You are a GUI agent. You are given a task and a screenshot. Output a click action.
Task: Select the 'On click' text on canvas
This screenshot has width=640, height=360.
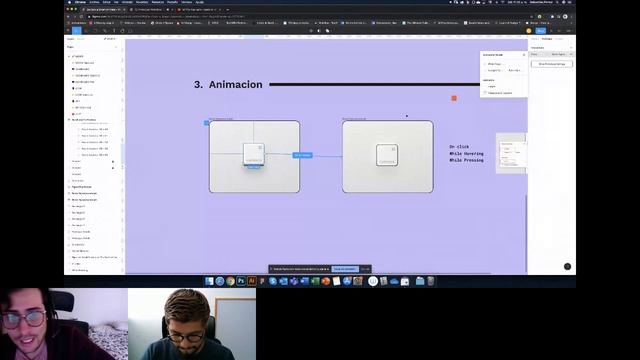pos(459,147)
